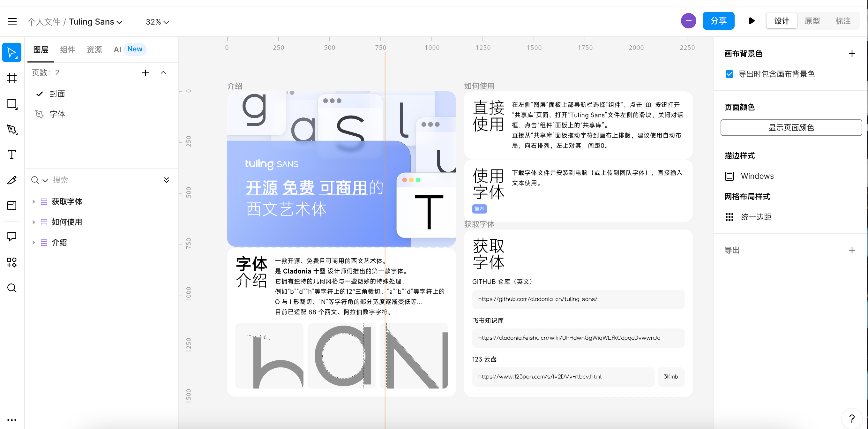Switch to the 组件 tab
Screen dimensions: 868x429
pos(67,50)
